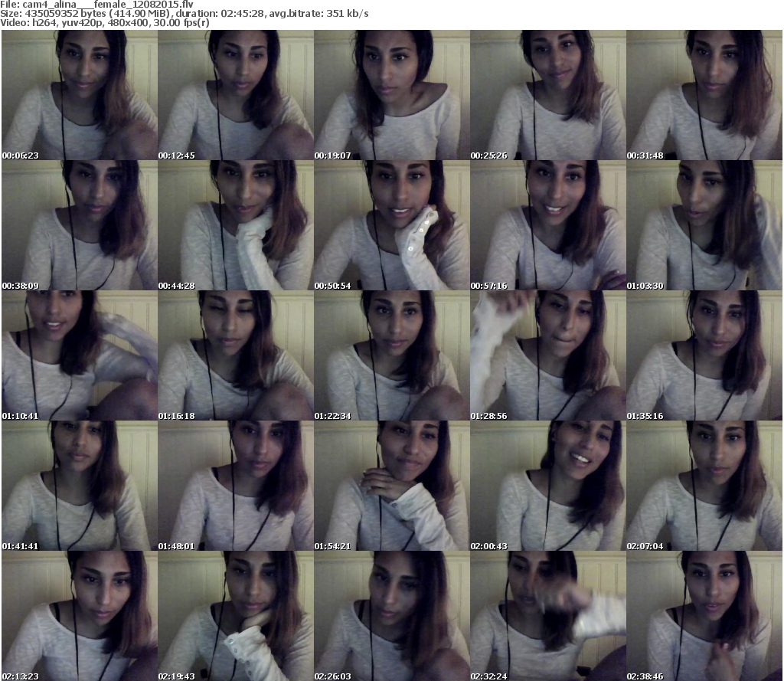The height and width of the screenshot is (681, 784).
Task: Open the thumbnail stamped 02:13:23
Action: [80, 615]
